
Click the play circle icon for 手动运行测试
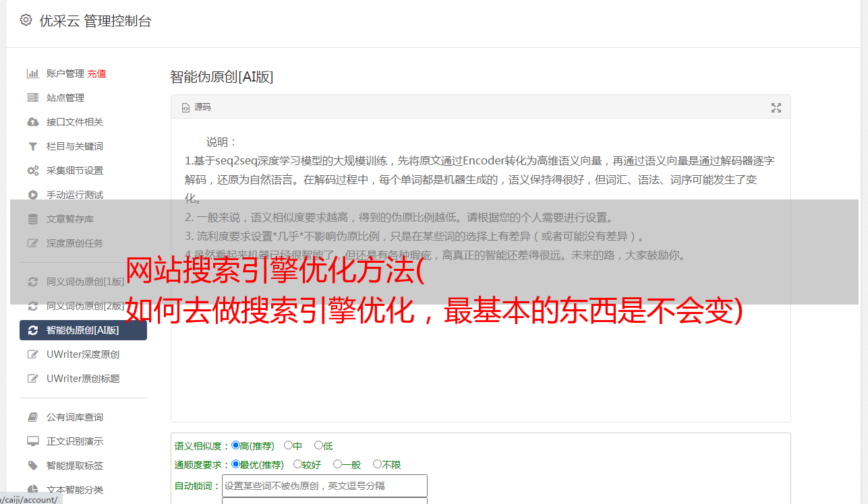click(x=32, y=195)
